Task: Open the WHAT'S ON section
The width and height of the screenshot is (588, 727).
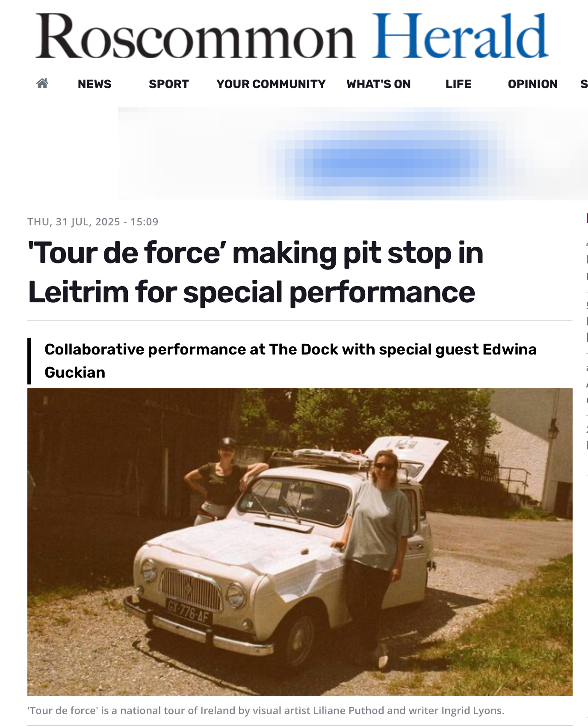Action: [378, 84]
